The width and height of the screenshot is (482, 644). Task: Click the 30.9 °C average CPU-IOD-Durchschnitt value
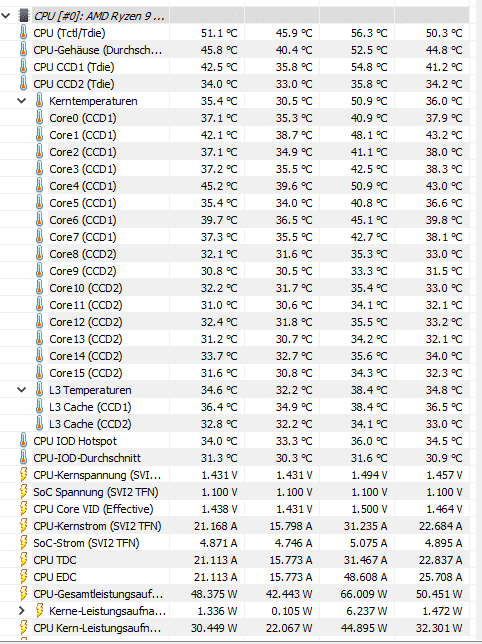[x=444, y=458]
